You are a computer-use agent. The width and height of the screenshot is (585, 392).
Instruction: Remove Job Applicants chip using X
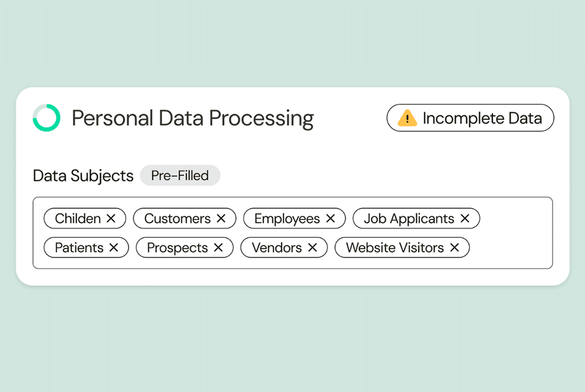(x=464, y=219)
